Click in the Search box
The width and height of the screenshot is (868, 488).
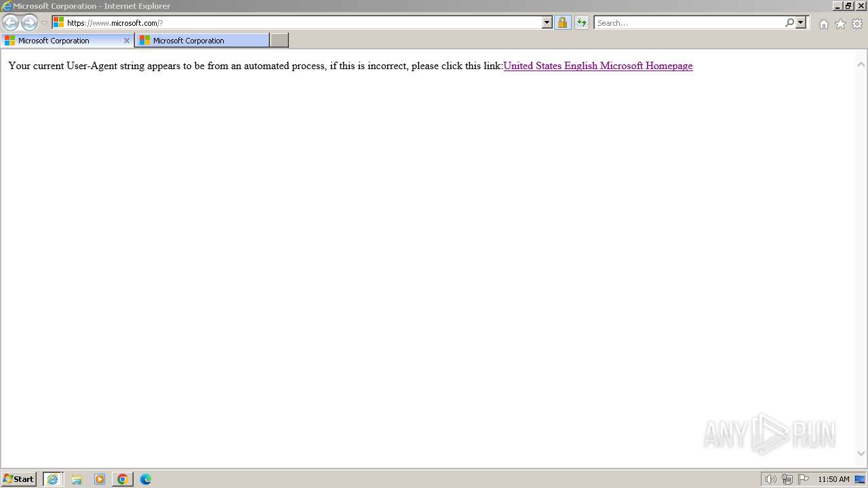pos(688,22)
